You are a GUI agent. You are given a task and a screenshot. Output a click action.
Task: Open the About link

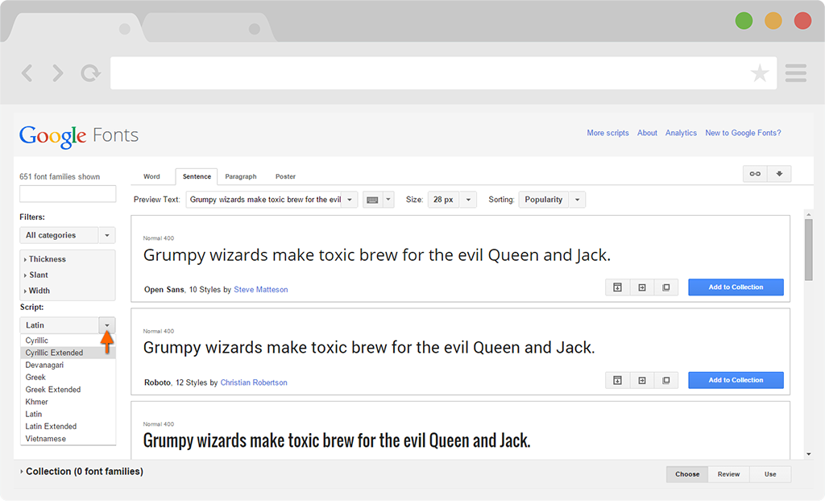pyautogui.click(x=647, y=133)
